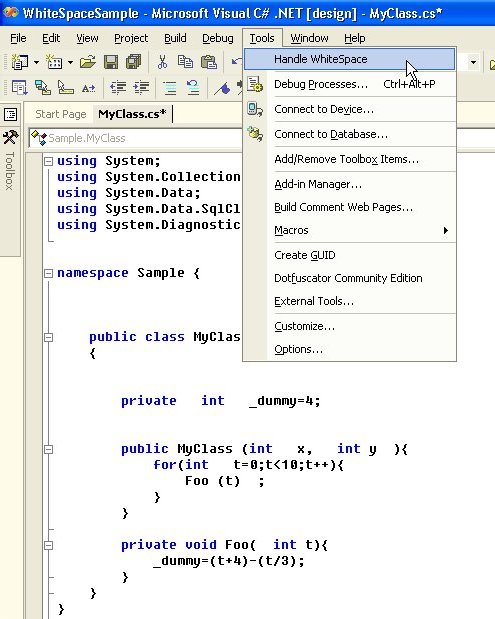Choose Build Comment Web Pages... entry
495x619 pixels.
(350, 207)
